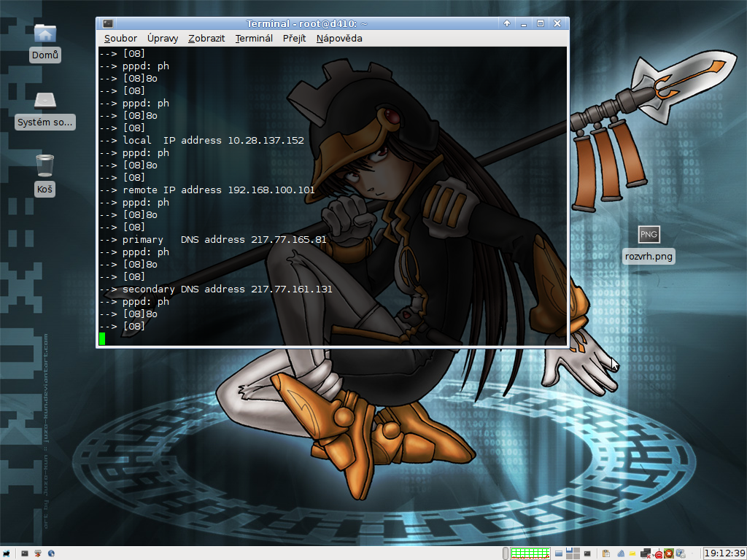Screen dimensions: 747x560
Task: Open the power manager plug tray icon
Action: click(x=681, y=553)
